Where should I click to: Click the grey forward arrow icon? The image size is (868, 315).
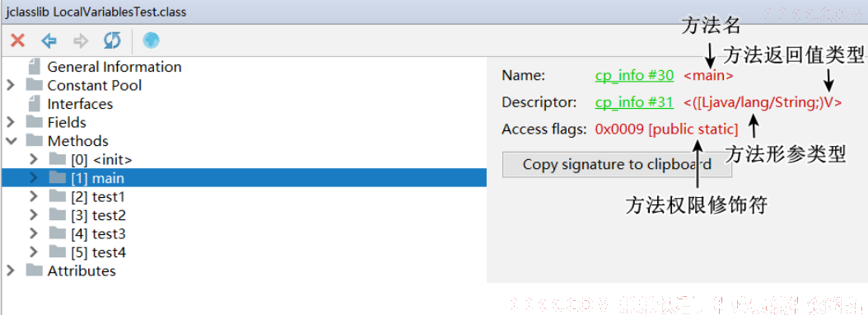click(81, 40)
